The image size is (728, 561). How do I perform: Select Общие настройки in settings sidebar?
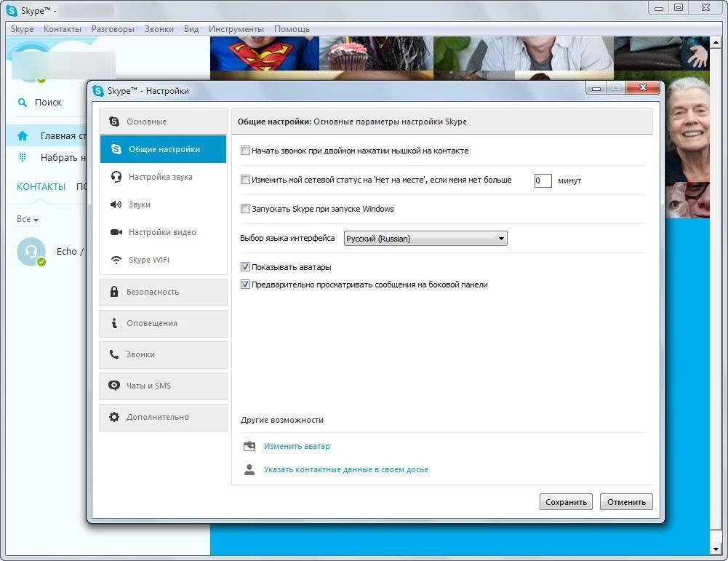[x=163, y=149]
